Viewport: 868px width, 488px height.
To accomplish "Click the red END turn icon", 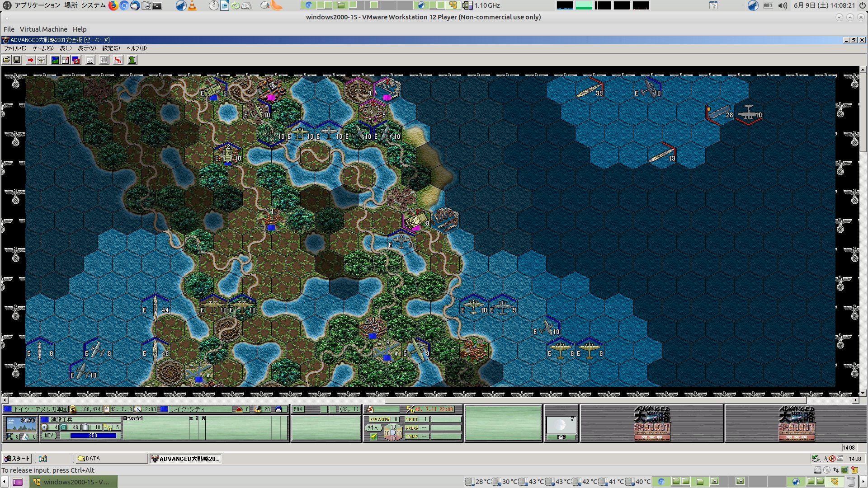I will coord(118,60).
